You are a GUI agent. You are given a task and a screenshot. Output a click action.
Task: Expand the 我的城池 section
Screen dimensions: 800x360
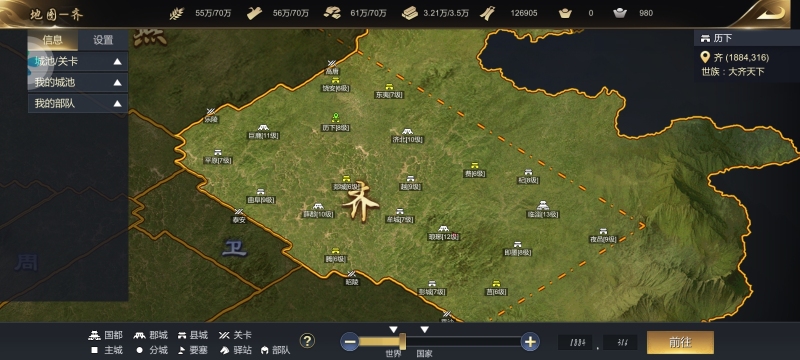pos(78,82)
